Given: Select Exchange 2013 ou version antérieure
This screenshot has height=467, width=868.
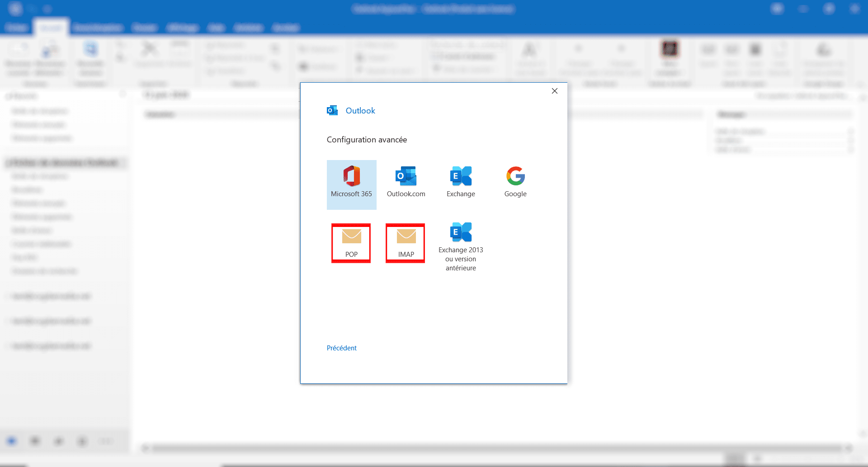Looking at the screenshot, I should [461, 247].
